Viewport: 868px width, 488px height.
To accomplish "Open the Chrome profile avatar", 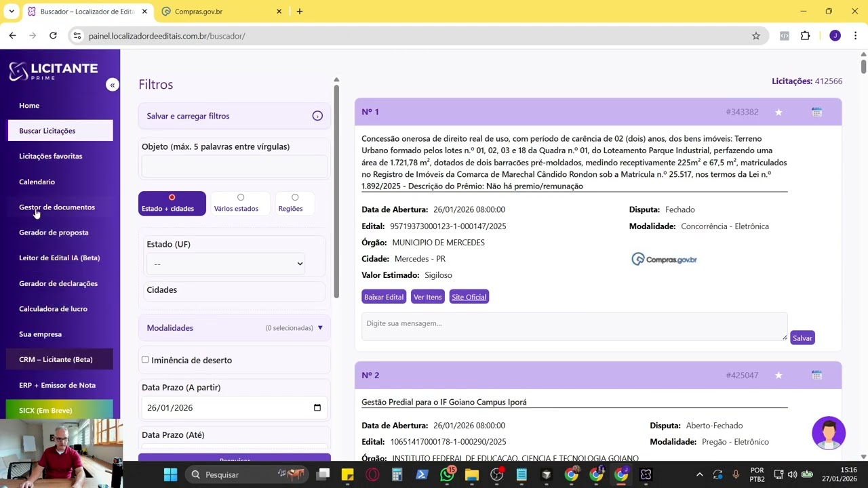I will 835,36.
